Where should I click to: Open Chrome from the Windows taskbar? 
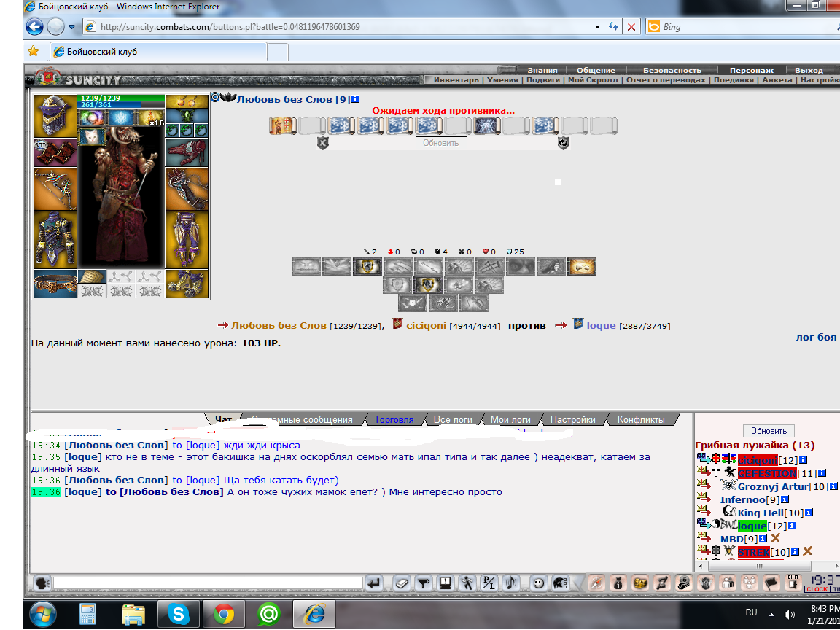[224, 614]
